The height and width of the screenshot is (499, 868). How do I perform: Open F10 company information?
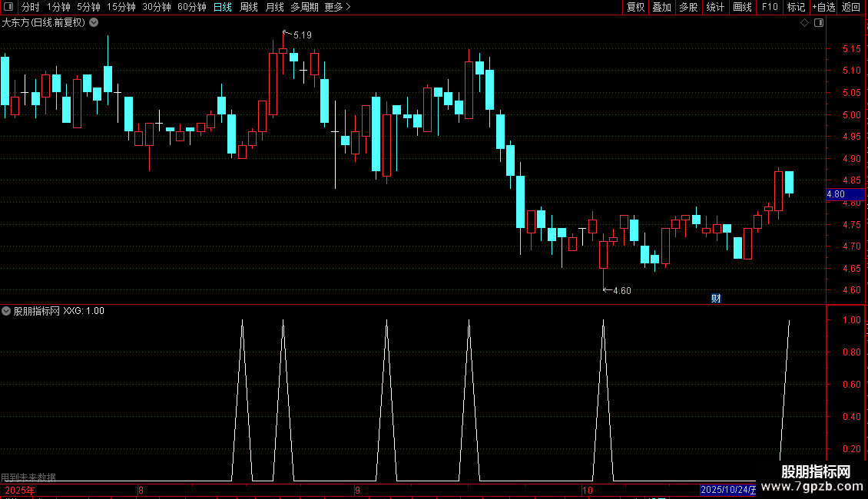click(770, 7)
